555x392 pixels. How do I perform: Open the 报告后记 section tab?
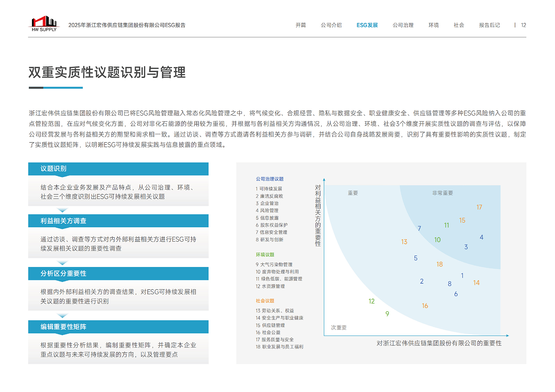click(489, 25)
